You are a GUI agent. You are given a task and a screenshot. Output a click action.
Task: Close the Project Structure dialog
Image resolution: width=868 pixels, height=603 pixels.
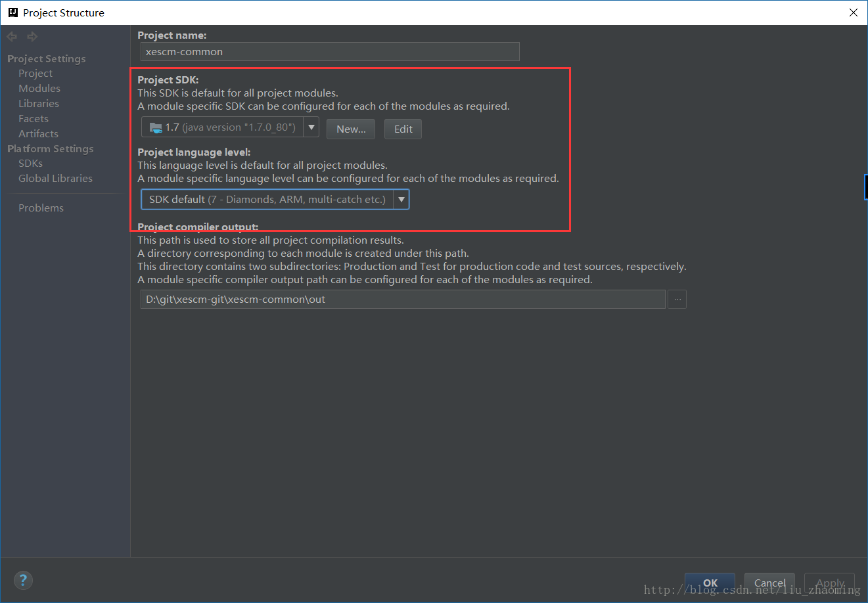click(853, 12)
